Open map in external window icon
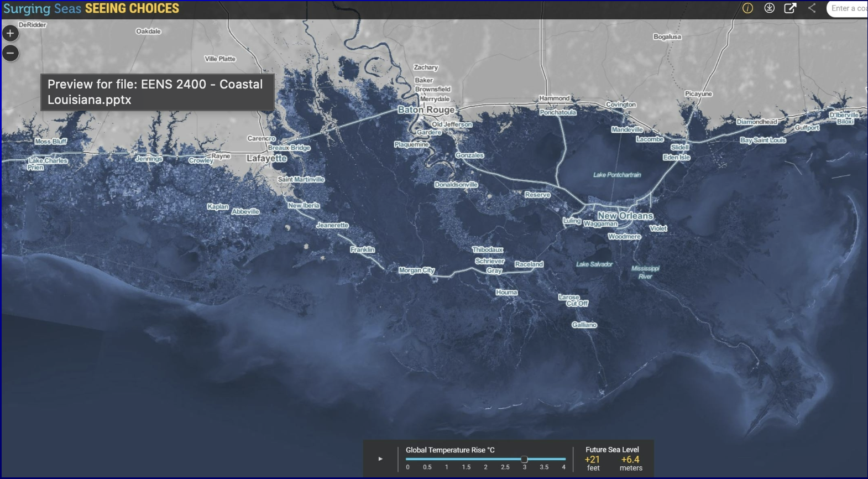The image size is (868, 479). pyautogui.click(x=790, y=8)
